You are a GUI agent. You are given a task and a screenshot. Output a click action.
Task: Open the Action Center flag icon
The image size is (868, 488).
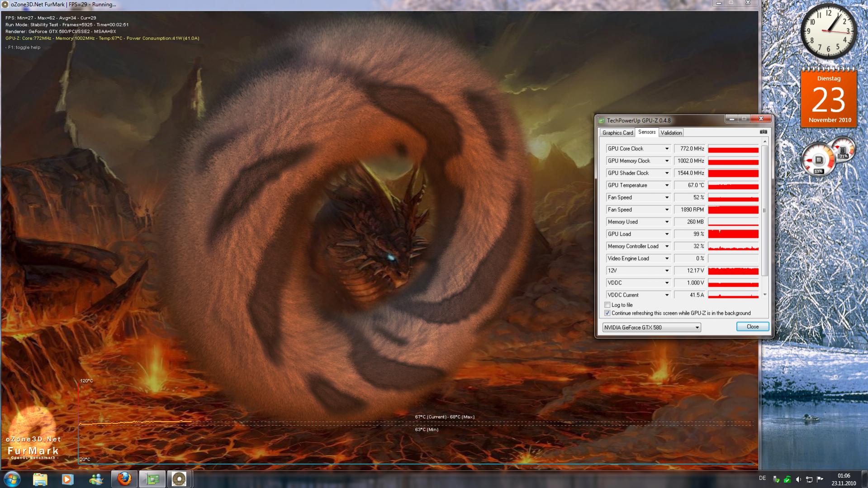pyautogui.click(x=820, y=479)
